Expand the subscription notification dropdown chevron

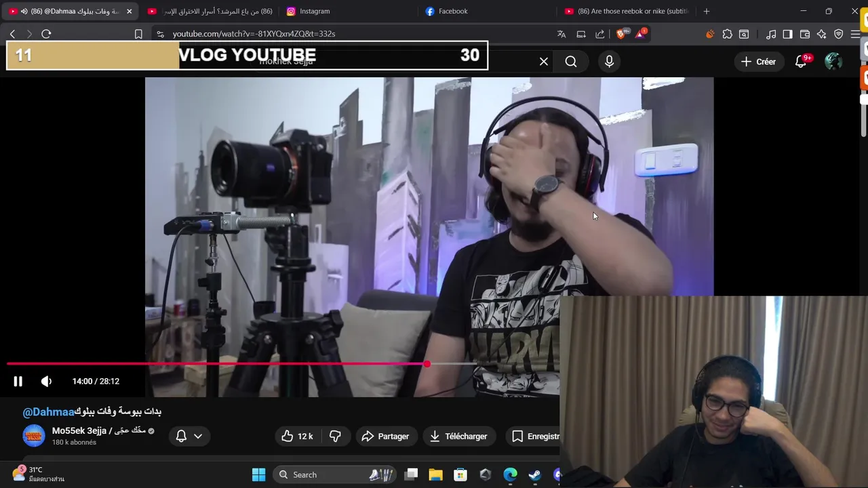[198, 436]
